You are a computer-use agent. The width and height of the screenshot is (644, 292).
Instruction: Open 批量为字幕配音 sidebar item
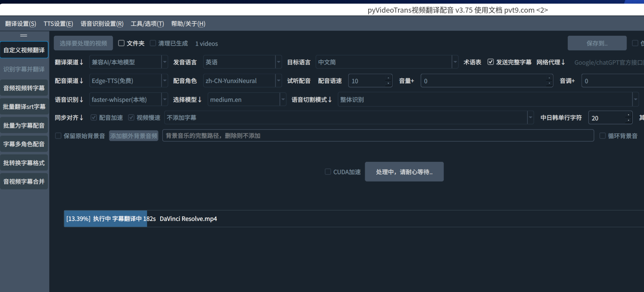coord(24,126)
